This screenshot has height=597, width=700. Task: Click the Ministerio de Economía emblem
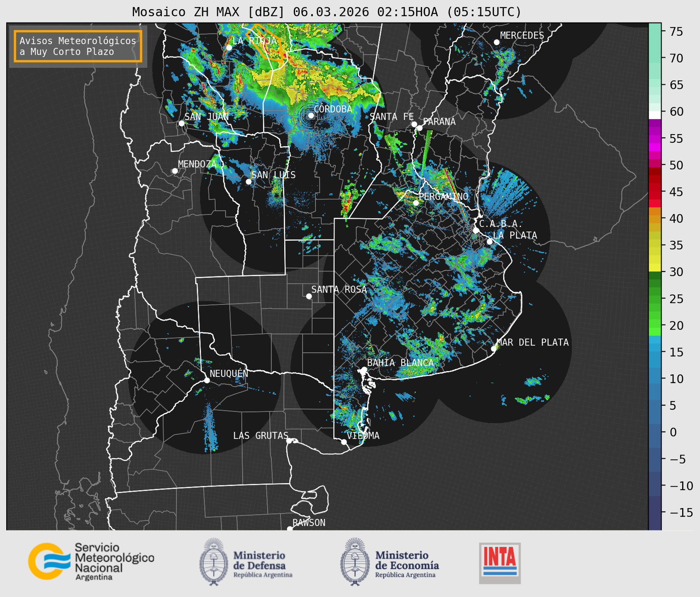coord(355,562)
